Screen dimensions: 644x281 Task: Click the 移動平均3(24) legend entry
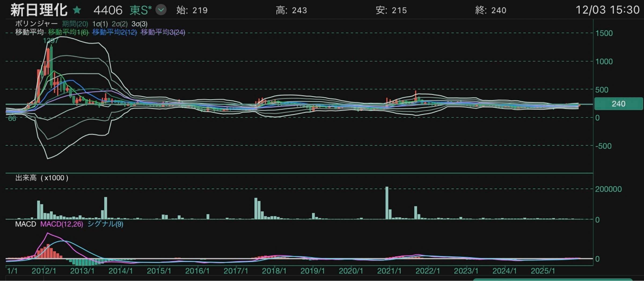click(x=163, y=32)
